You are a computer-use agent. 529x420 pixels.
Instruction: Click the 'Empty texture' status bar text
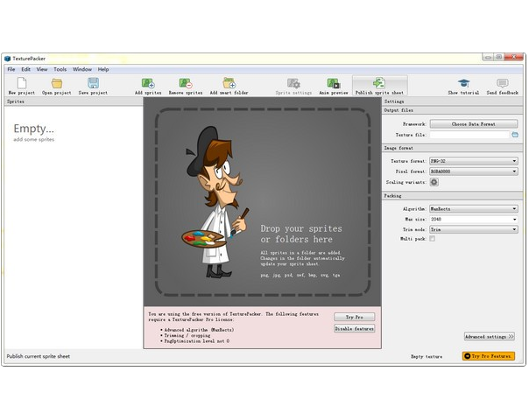(427, 357)
